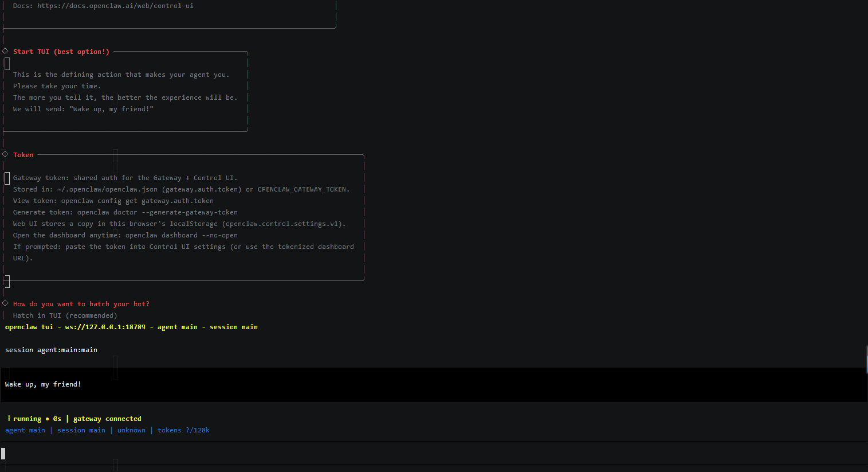
Task: Focus the TUI input prompt cursor
Action: [3, 454]
